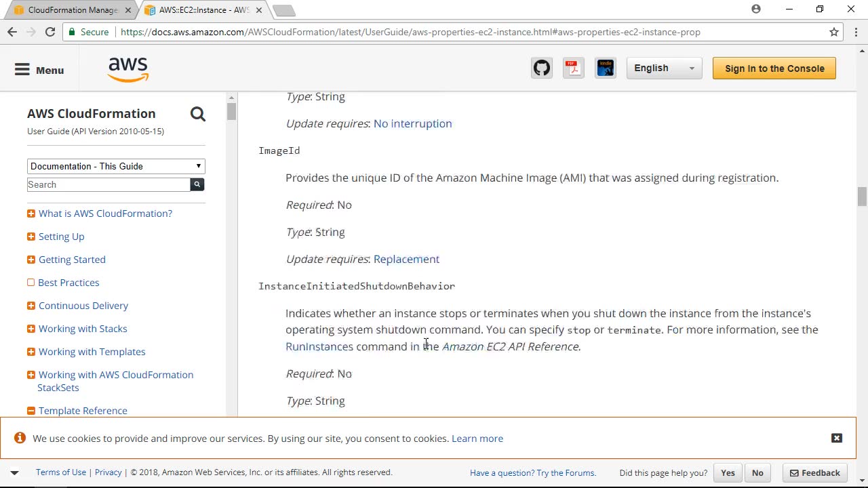Click the InstanceInitiatedShutdownBehavior property name

pos(357,286)
